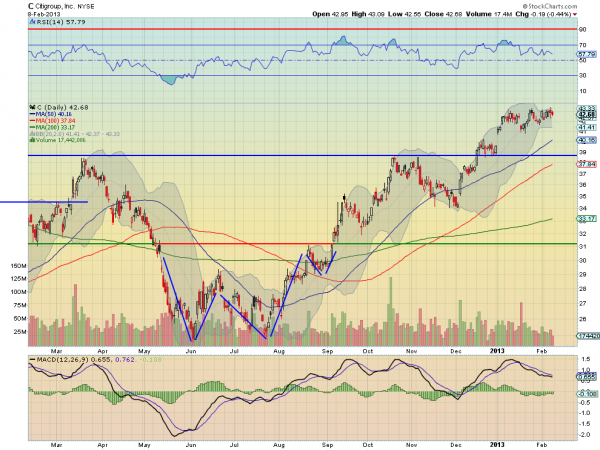The width and height of the screenshot is (600, 450).
Task: Click Apr on the MACD panel date axis
Action: coord(102,445)
